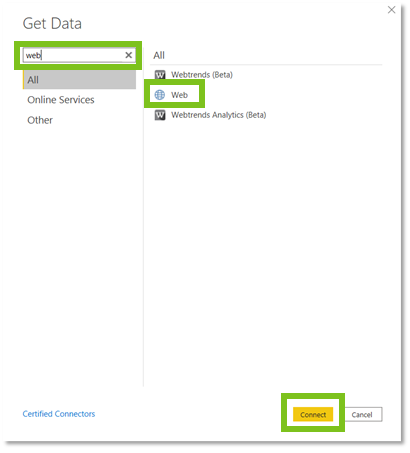410x453 pixels.
Task: Select the Webtrends (Beta) connector label
Action: pyautogui.click(x=202, y=75)
